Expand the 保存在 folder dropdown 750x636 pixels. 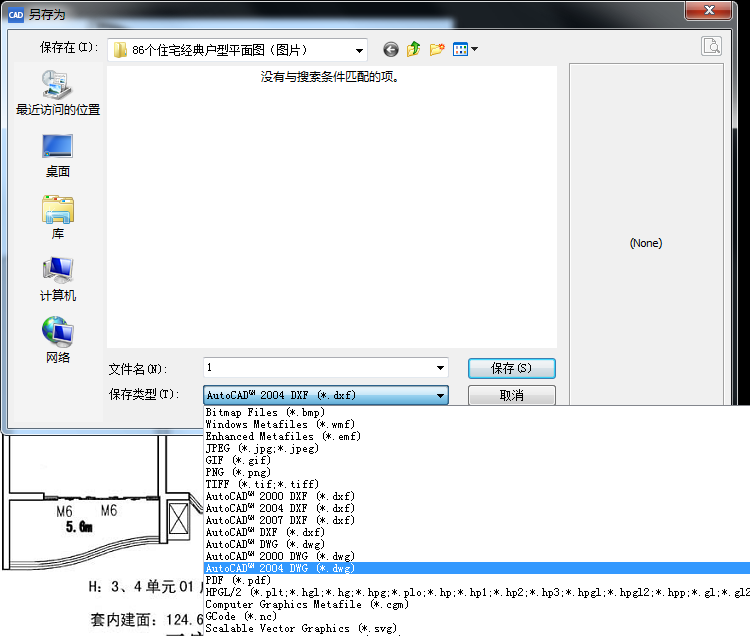[359, 51]
